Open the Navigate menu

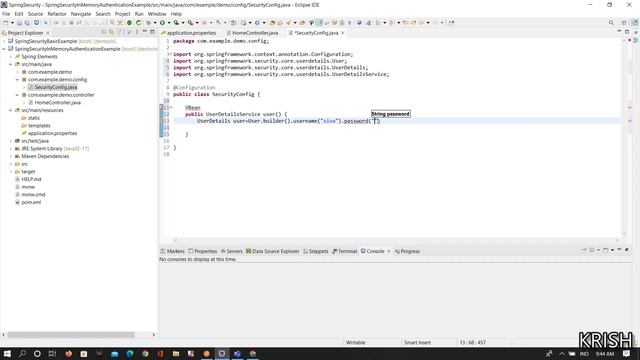click(81, 14)
